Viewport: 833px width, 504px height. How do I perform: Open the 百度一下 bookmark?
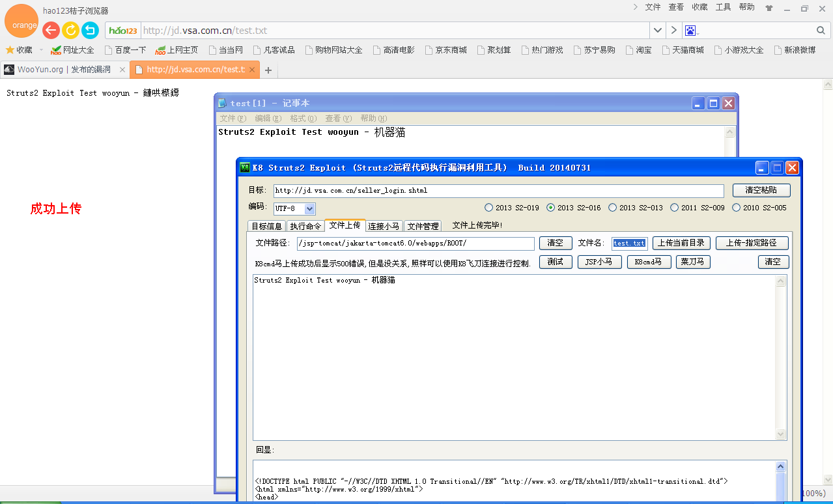(x=125, y=49)
